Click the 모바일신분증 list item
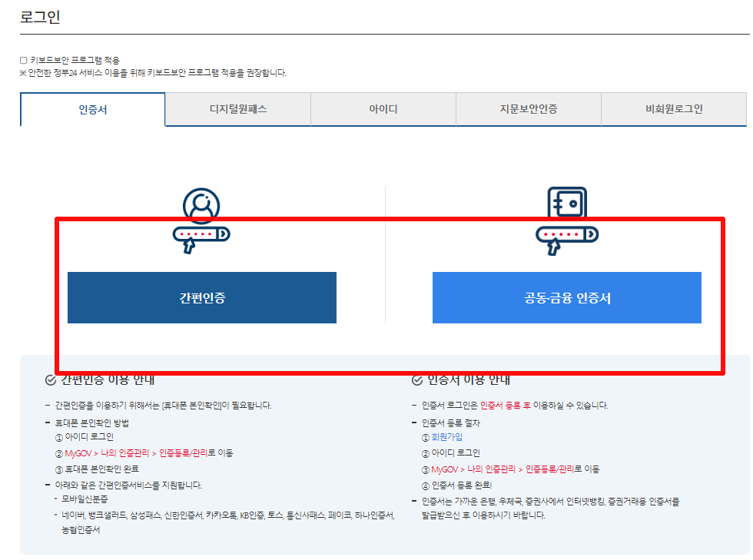 click(85, 499)
